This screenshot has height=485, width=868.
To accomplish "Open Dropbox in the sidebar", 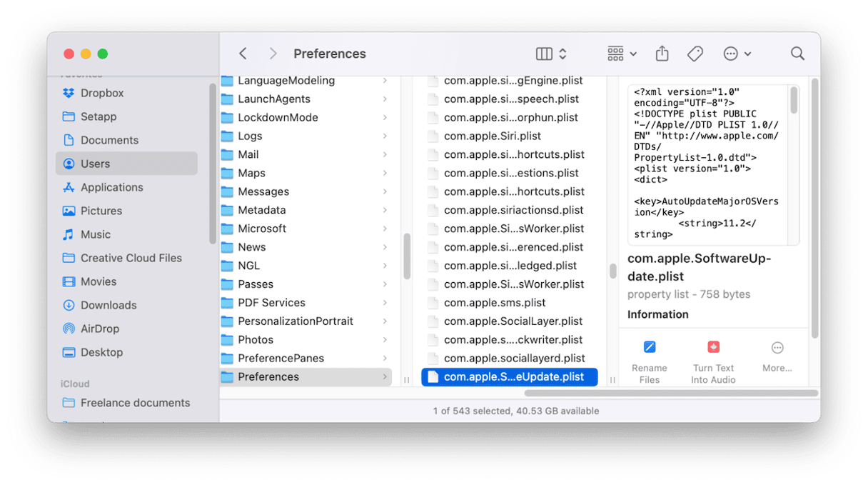I will pyautogui.click(x=126, y=93).
